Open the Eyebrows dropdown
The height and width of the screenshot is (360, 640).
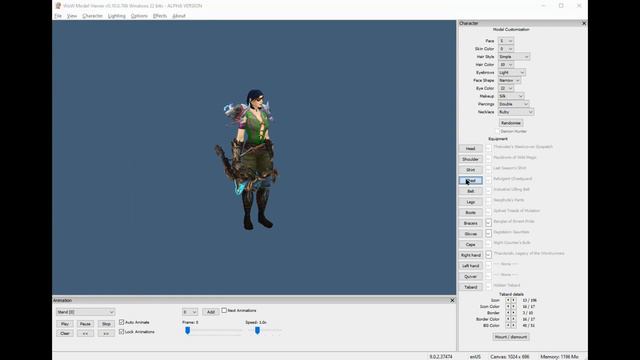click(512, 72)
